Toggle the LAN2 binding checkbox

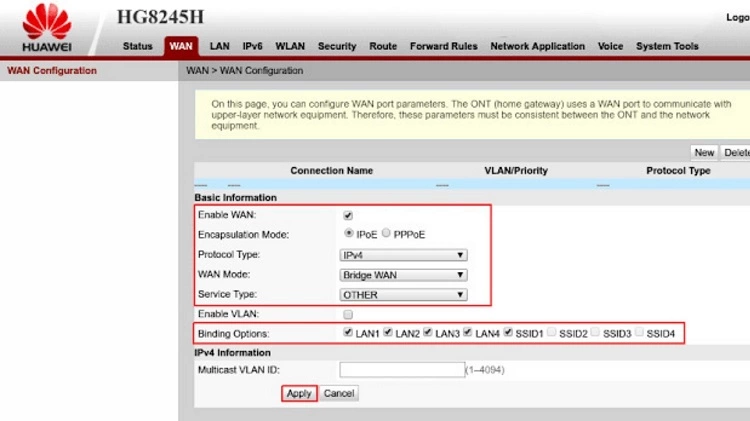click(x=388, y=332)
